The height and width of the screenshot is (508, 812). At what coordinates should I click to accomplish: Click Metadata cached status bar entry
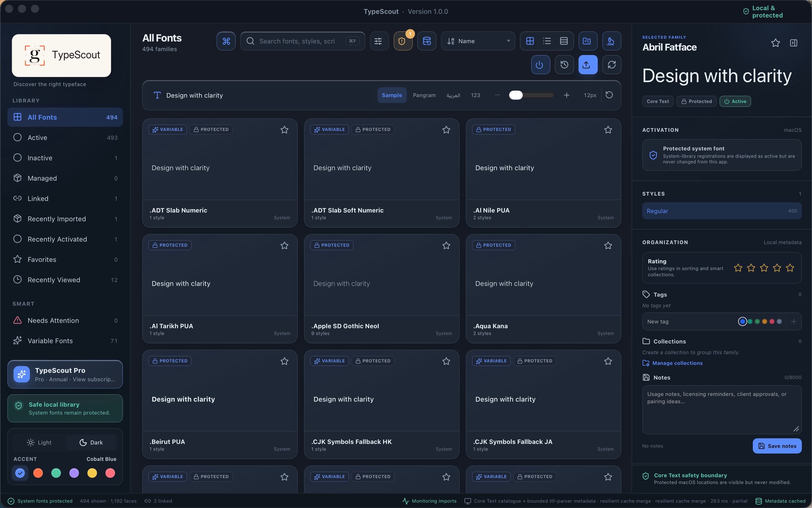pos(780,501)
